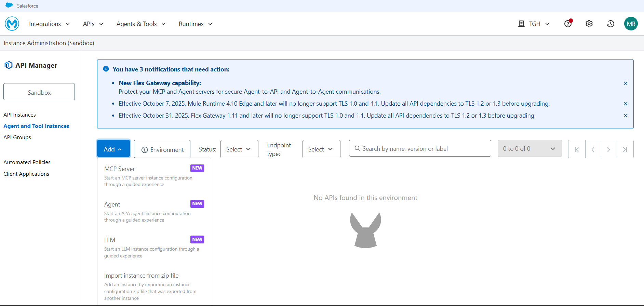Go to the previous results page
The image size is (644, 306).
click(x=593, y=149)
